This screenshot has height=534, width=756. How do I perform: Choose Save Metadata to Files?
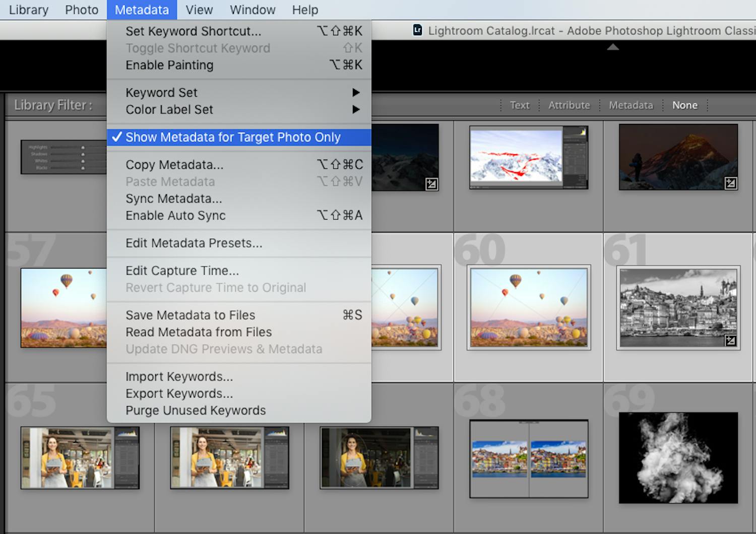pos(191,315)
